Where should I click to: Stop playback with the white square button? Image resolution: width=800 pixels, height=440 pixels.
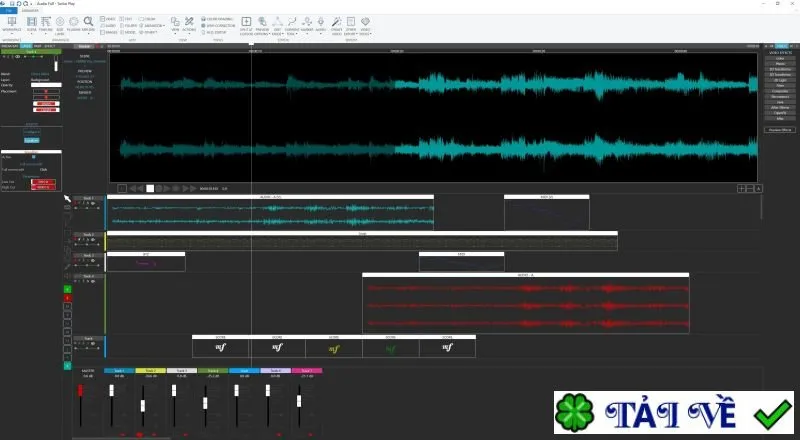click(150, 188)
